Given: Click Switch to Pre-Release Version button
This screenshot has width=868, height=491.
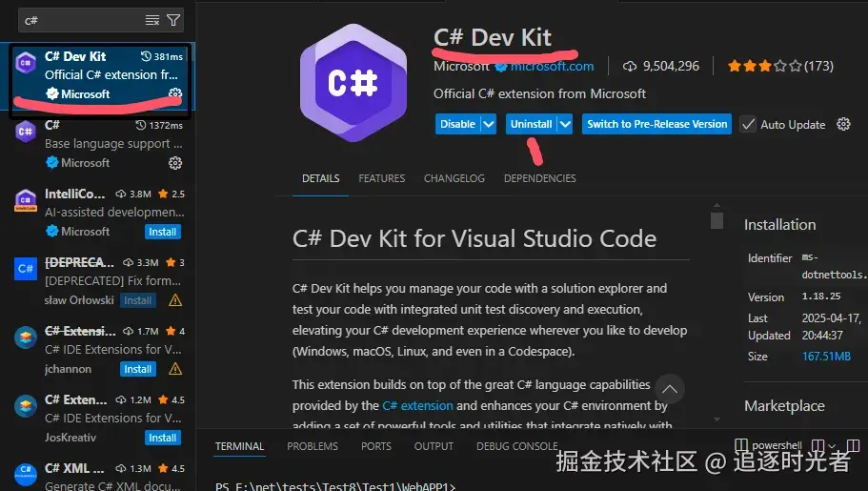Looking at the screenshot, I should coord(656,124).
